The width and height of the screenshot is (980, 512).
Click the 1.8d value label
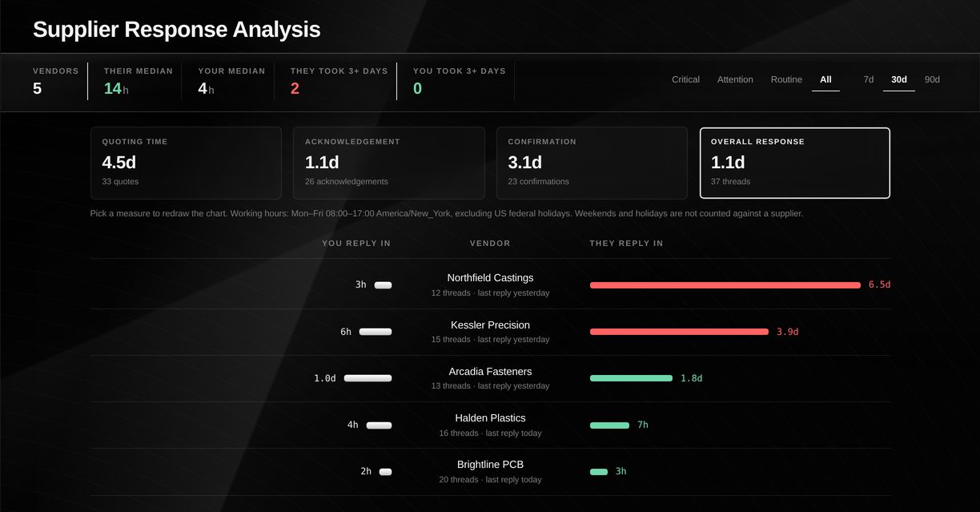pyautogui.click(x=691, y=378)
